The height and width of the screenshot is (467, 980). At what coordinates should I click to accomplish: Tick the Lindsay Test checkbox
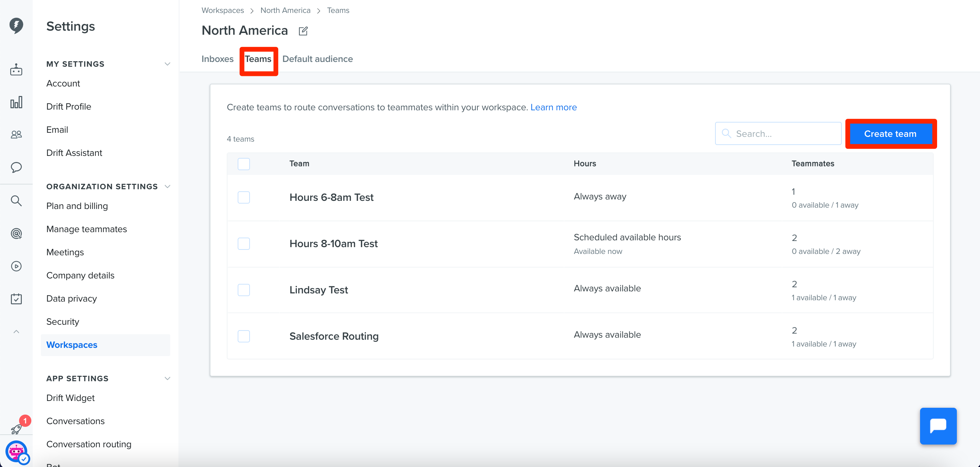point(243,290)
